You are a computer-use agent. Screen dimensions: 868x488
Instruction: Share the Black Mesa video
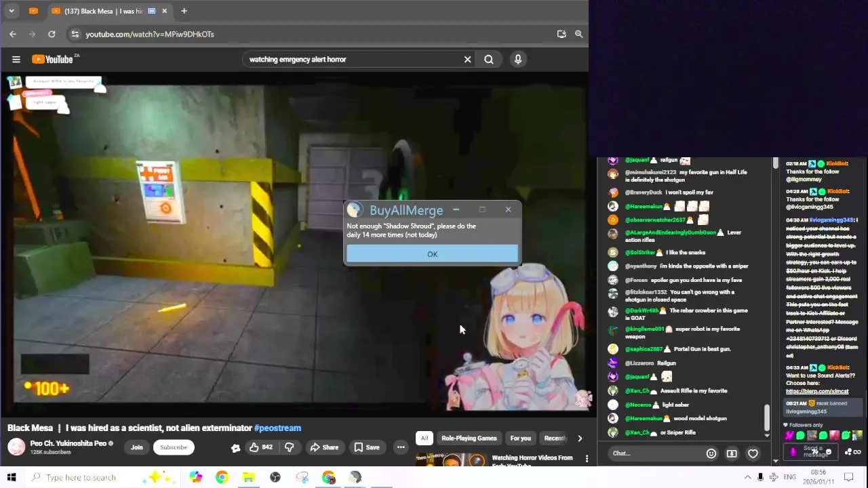(x=324, y=447)
